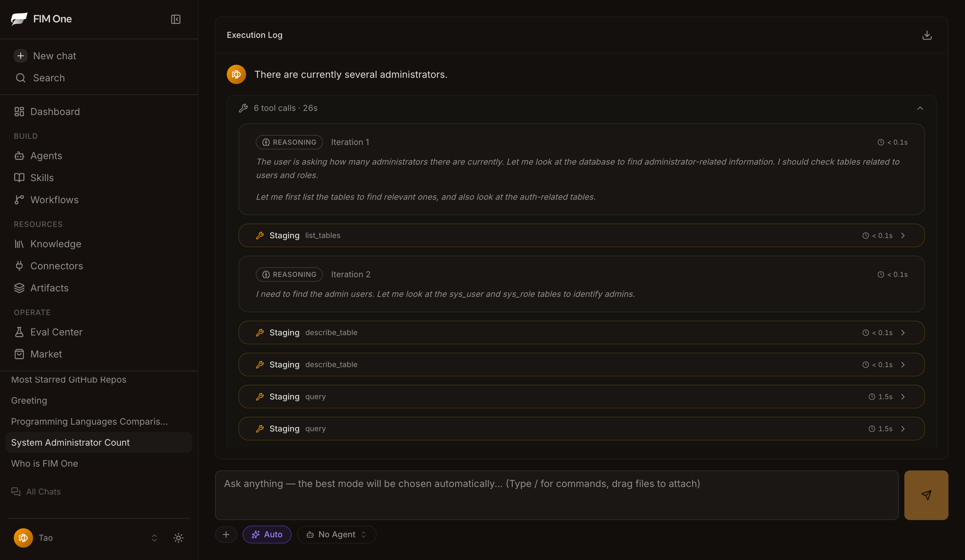Open the Who is FIM One chat

click(x=44, y=463)
